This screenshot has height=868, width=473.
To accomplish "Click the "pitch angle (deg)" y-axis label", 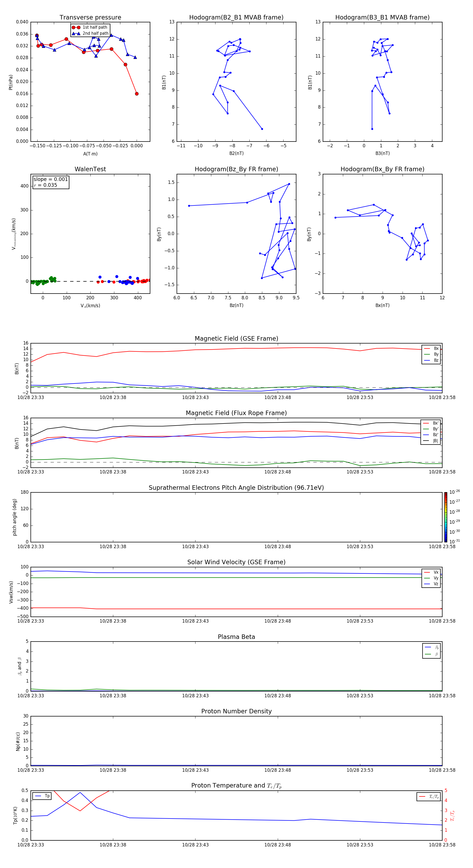I will click(14, 517).
